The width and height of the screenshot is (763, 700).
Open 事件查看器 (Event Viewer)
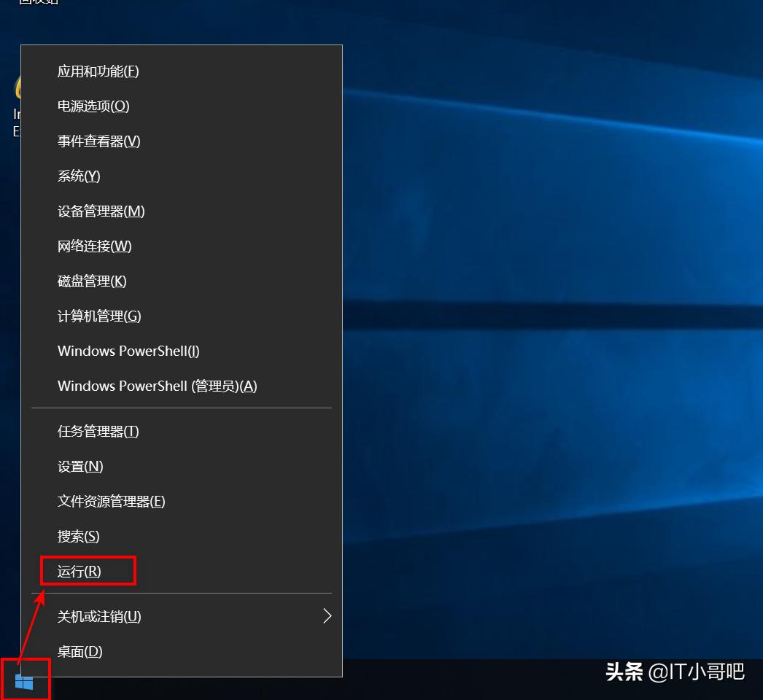(98, 141)
